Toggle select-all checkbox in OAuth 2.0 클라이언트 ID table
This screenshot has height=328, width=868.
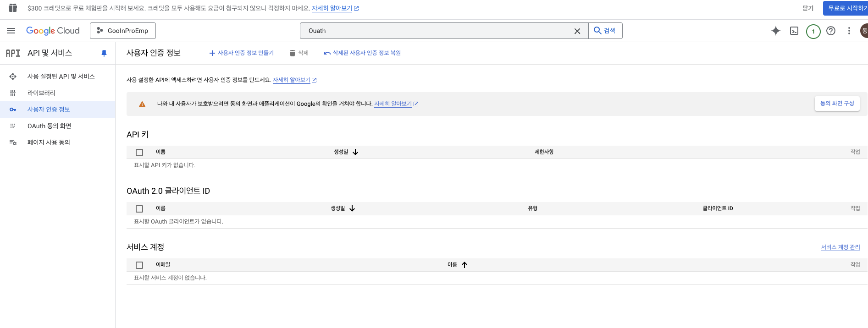(139, 209)
